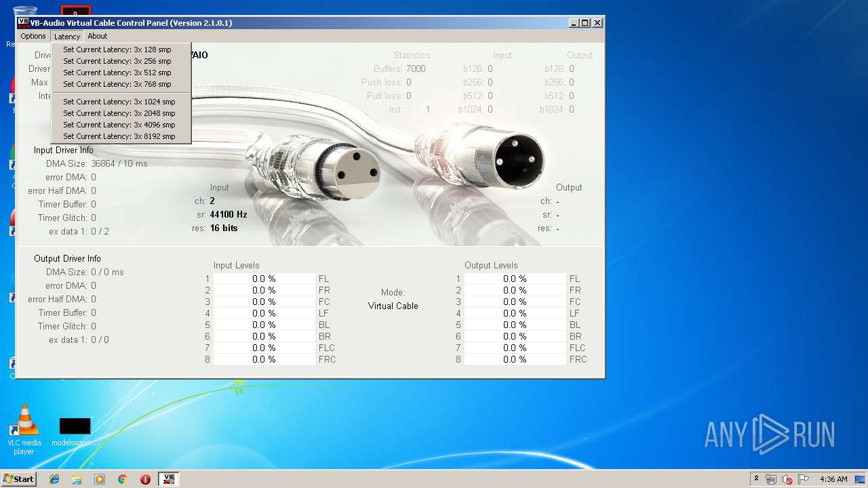Click the 16 bits input resolution

(x=224, y=228)
